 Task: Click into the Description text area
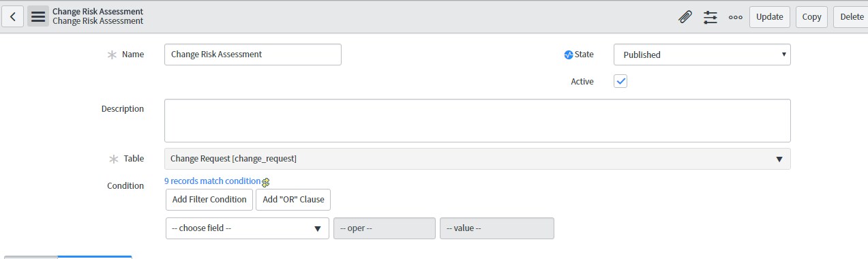tap(477, 121)
